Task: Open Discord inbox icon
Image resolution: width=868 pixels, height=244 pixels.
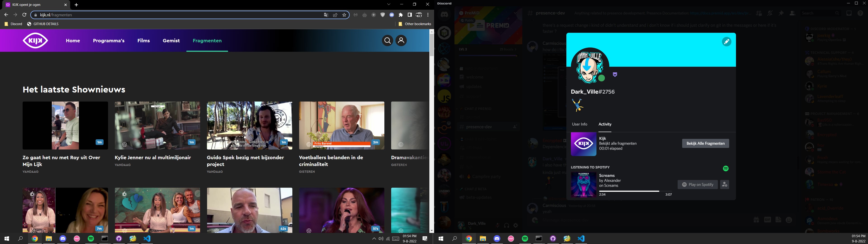Action: pos(849,13)
